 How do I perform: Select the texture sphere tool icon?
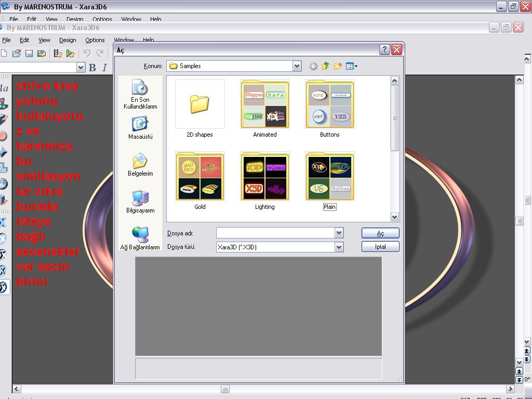pyautogui.click(x=4, y=184)
